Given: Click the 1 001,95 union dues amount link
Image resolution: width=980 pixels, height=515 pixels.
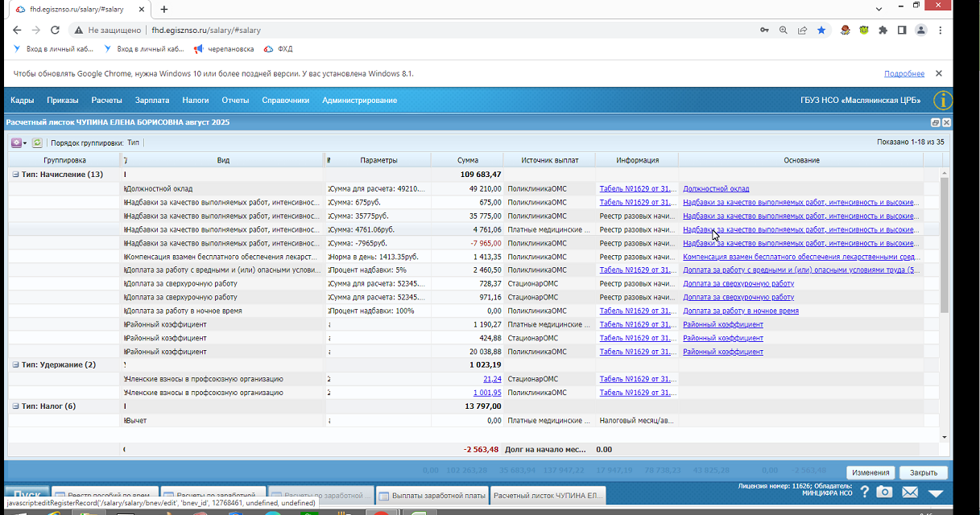Looking at the screenshot, I should coord(487,393).
